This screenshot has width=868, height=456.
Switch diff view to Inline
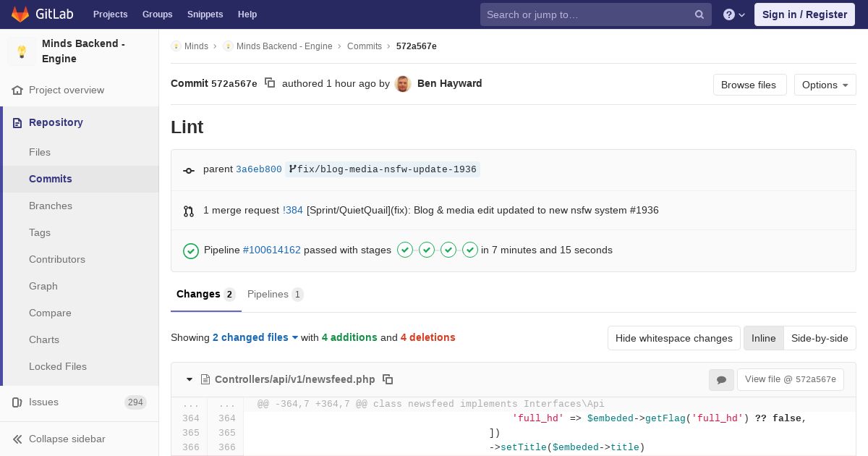point(763,338)
